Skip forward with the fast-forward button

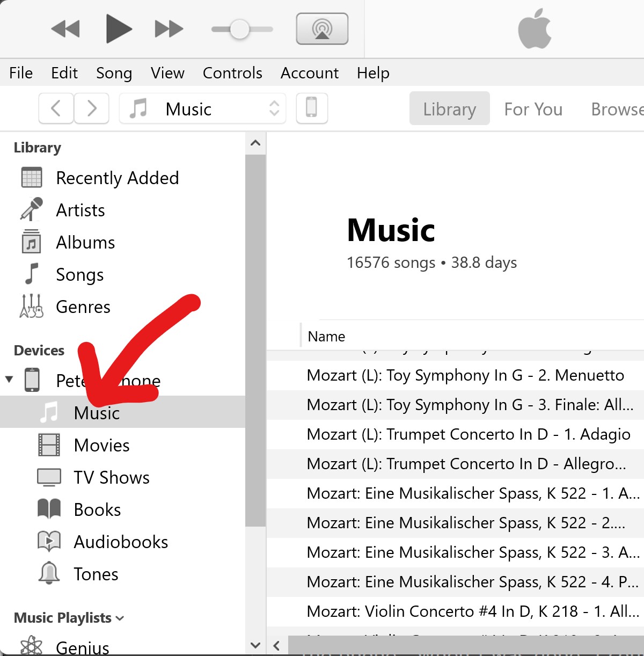tap(169, 29)
